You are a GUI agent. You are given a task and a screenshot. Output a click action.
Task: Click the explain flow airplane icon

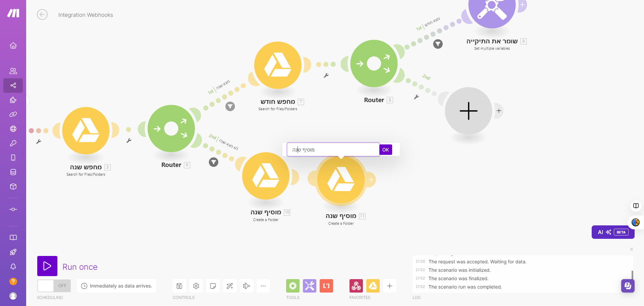pyautogui.click(x=247, y=286)
